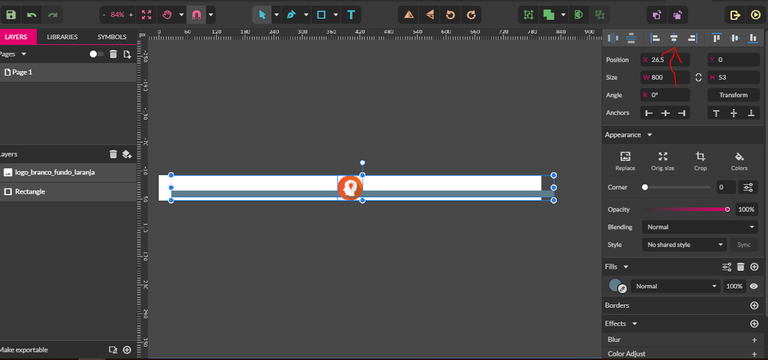Select Page 1 in the pages list
768x360 pixels.
[x=68, y=72]
